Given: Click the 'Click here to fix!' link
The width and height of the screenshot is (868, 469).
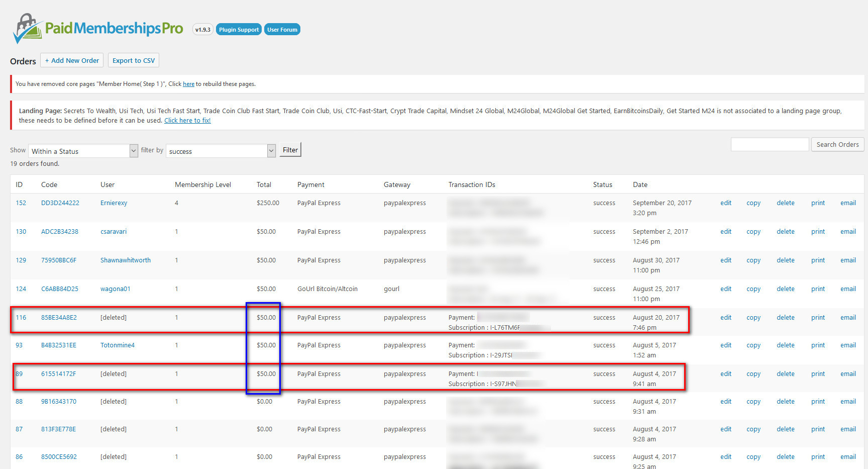Looking at the screenshot, I should pyautogui.click(x=187, y=121).
